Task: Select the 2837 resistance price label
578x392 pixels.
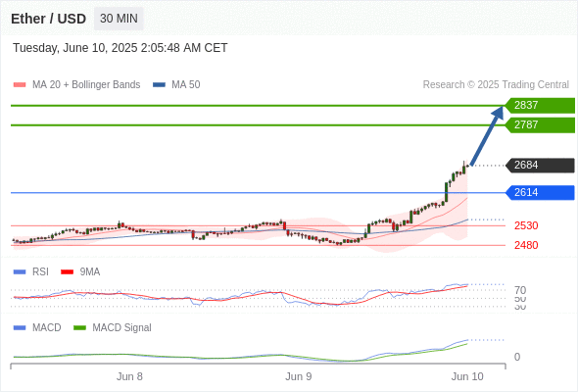Action: [540, 106]
